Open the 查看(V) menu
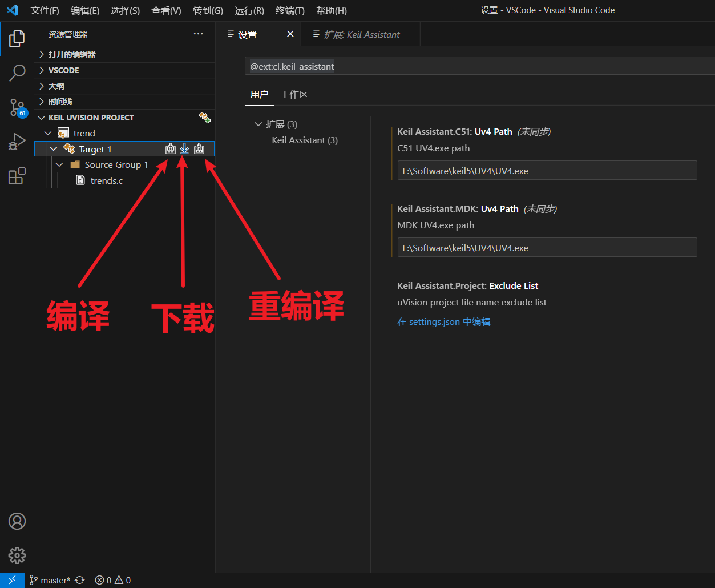 pos(166,10)
